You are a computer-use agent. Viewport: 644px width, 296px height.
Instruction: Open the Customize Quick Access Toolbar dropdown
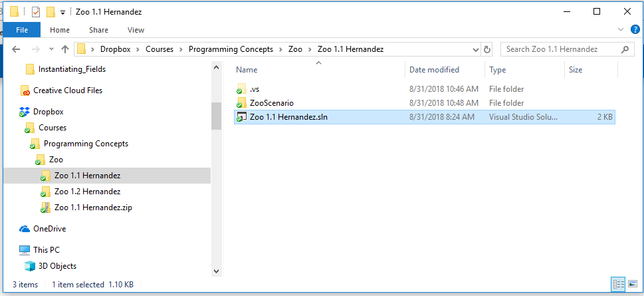(62, 12)
